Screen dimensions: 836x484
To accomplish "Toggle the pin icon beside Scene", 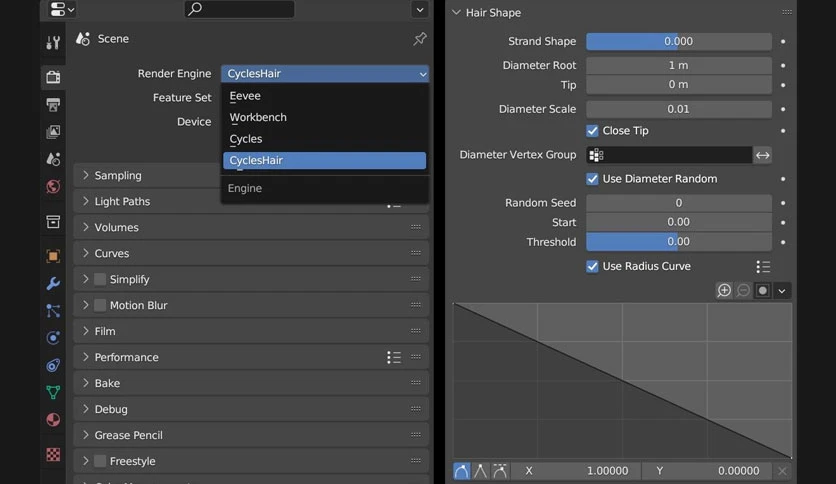I will click(x=420, y=38).
